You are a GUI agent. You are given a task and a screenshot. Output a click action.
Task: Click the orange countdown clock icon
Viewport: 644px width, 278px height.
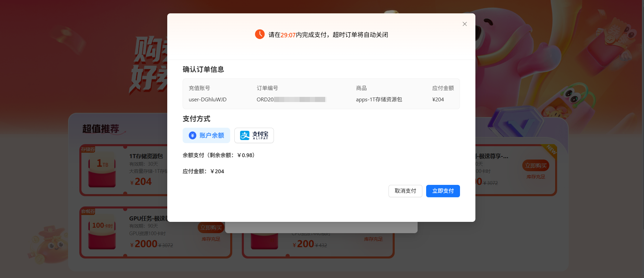pyautogui.click(x=260, y=34)
